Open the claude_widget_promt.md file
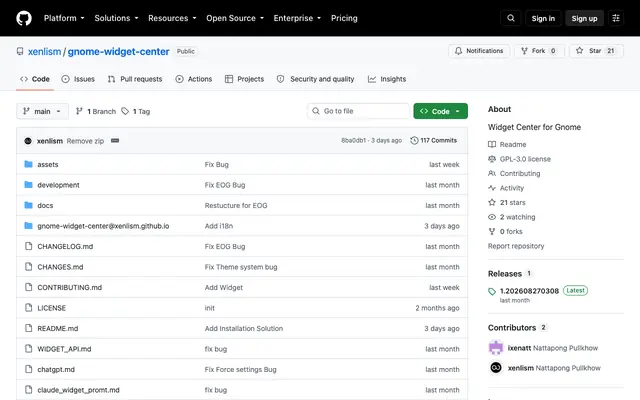 pos(78,390)
